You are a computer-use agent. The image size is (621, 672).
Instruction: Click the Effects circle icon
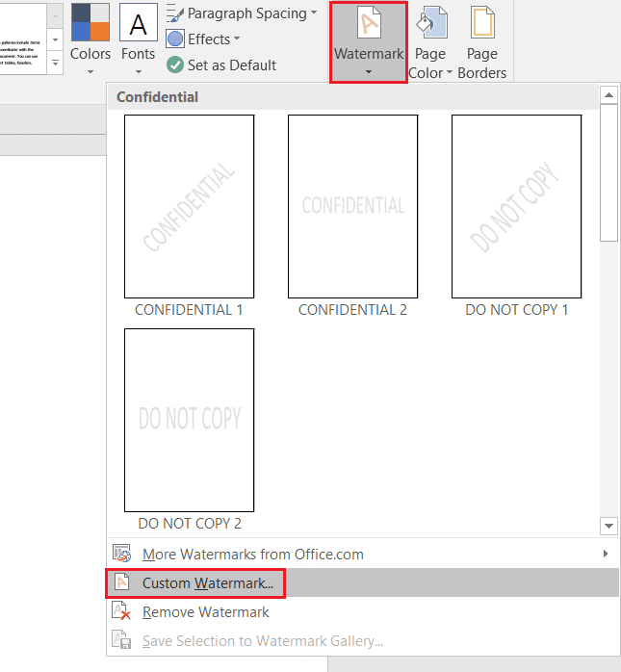click(175, 39)
